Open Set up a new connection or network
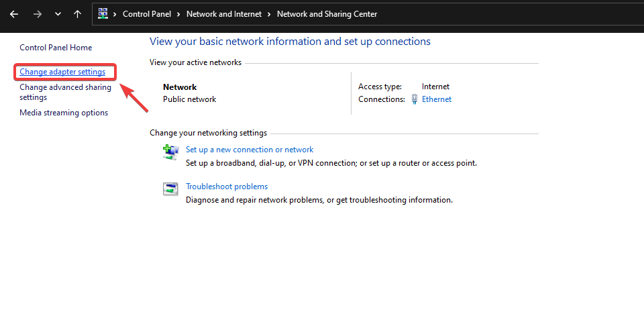 coord(250,150)
